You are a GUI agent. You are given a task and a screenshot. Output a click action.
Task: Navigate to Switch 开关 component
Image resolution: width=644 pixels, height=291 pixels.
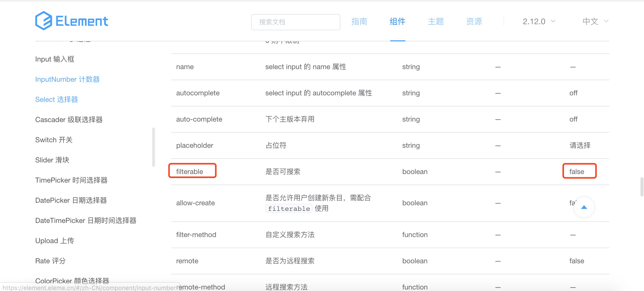pos(54,140)
